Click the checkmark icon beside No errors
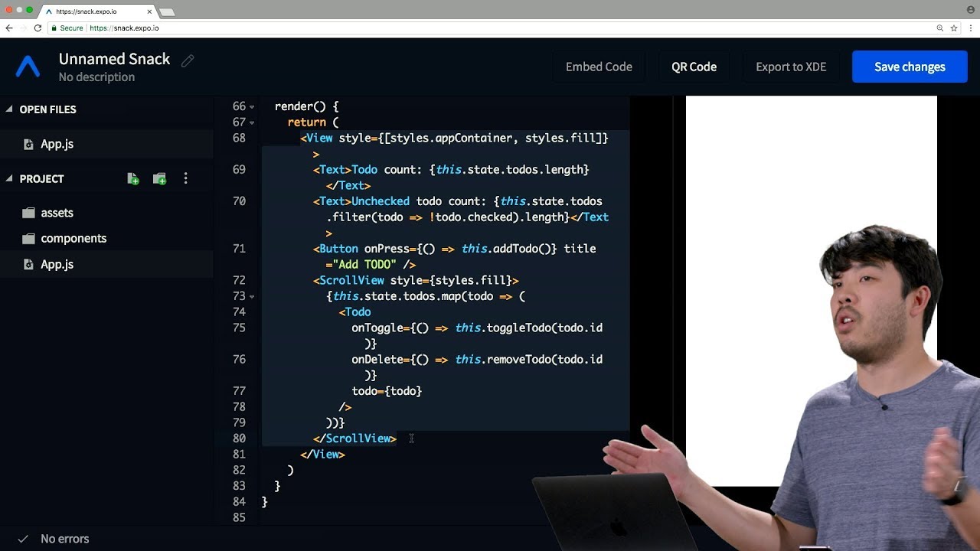The height and width of the screenshot is (551, 980). pos(23,539)
